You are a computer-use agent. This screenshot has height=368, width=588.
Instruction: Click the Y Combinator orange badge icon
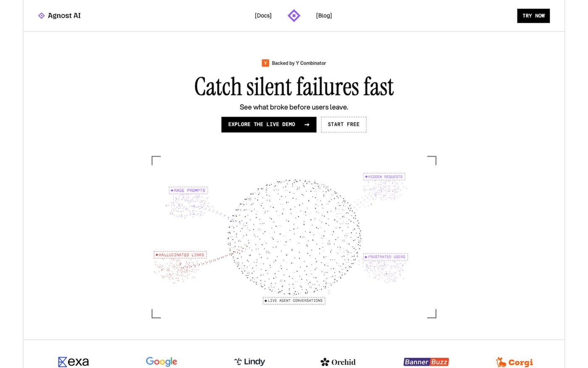[x=265, y=63]
